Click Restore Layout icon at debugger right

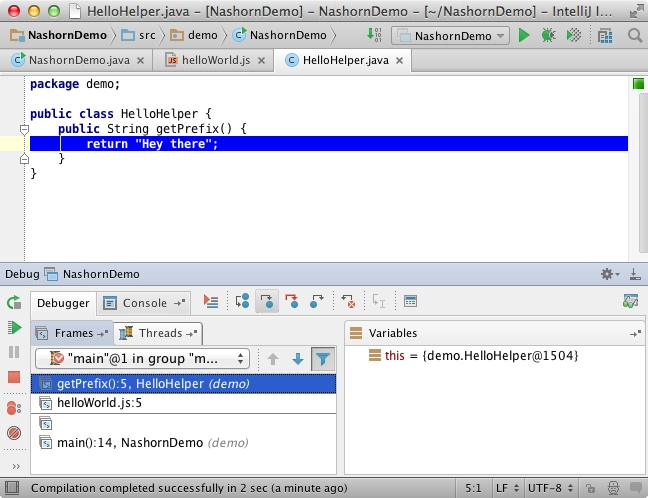coord(631,301)
